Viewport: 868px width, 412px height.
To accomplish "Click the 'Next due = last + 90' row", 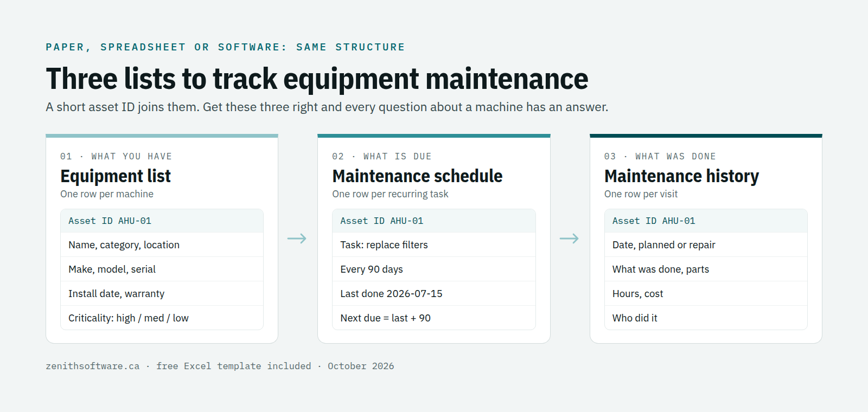I will pos(434,318).
